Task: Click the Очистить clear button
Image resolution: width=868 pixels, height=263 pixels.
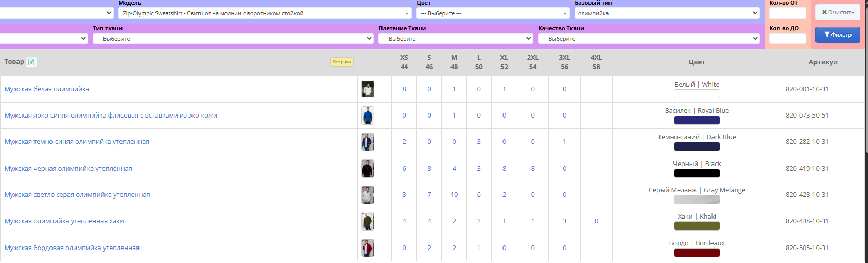Action: [x=837, y=12]
